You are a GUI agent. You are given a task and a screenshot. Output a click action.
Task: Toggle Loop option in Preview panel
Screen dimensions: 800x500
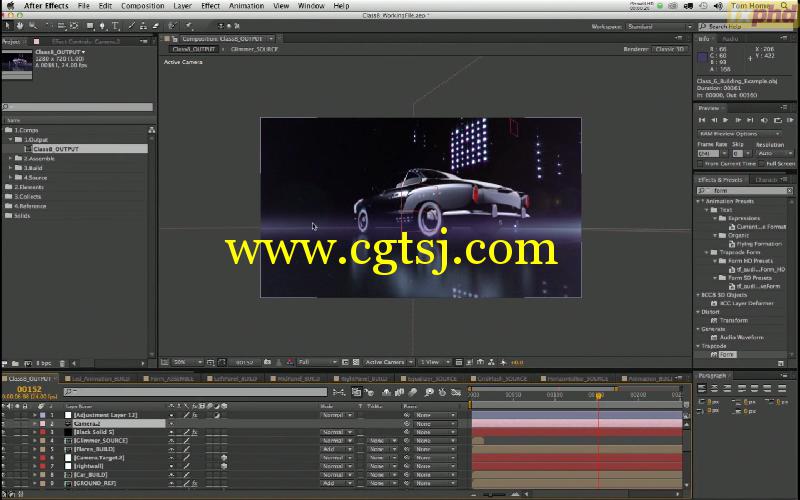click(x=778, y=120)
